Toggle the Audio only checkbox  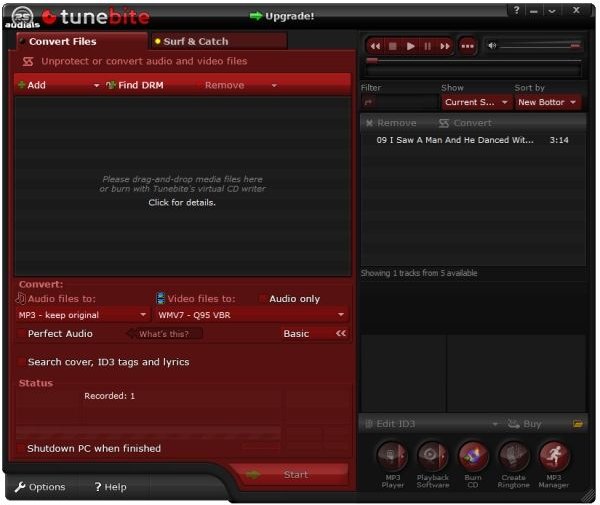[x=263, y=298]
